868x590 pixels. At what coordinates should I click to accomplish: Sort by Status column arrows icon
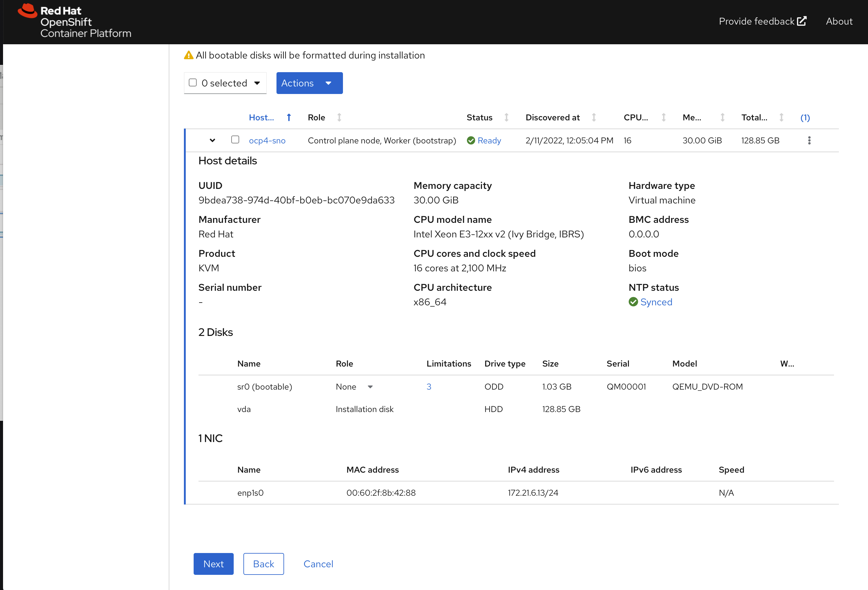(x=506, y=118)
